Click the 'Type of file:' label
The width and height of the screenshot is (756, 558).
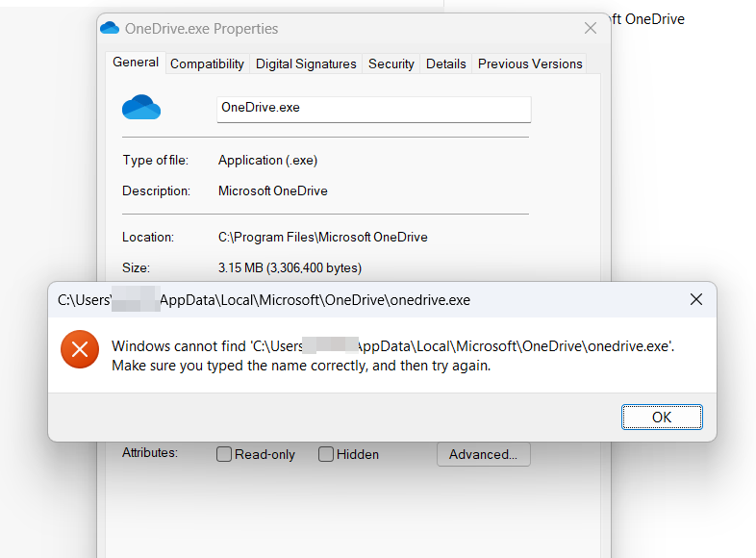point(155,160)
